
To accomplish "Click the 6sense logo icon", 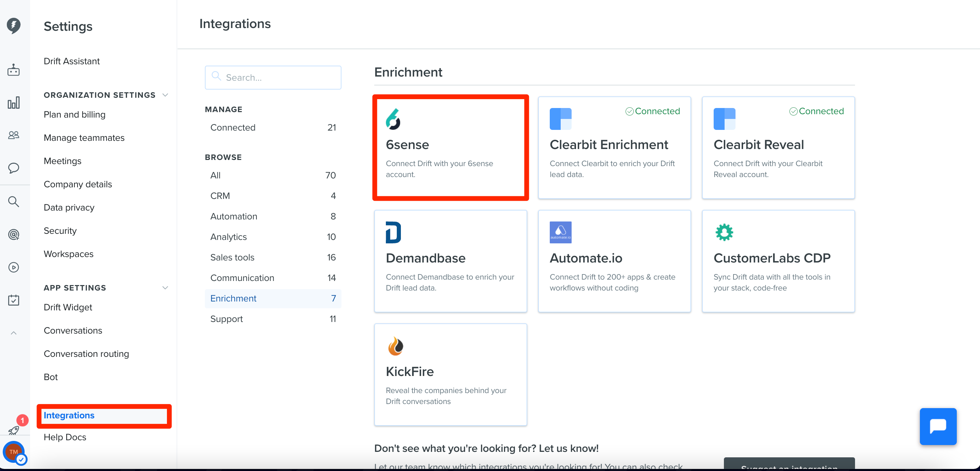I will 393,119.
